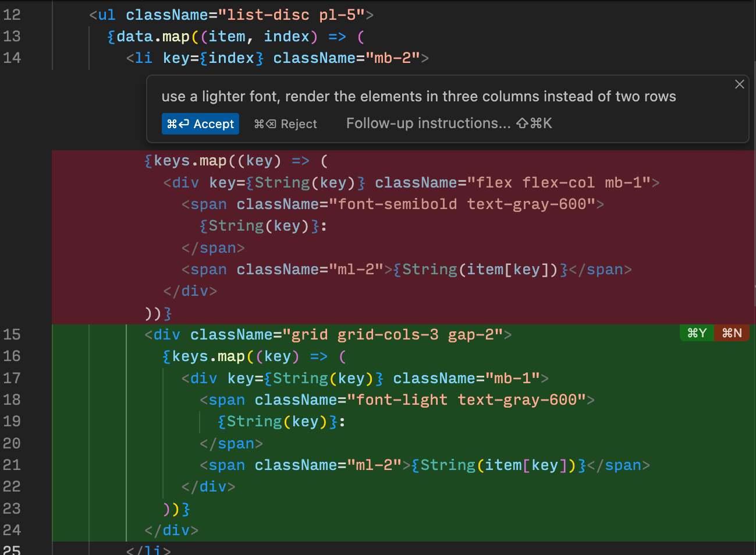Viewport: 756px width, 555px height.
Task: Click line number 18 in the gutter
Action: click(12, 400)
